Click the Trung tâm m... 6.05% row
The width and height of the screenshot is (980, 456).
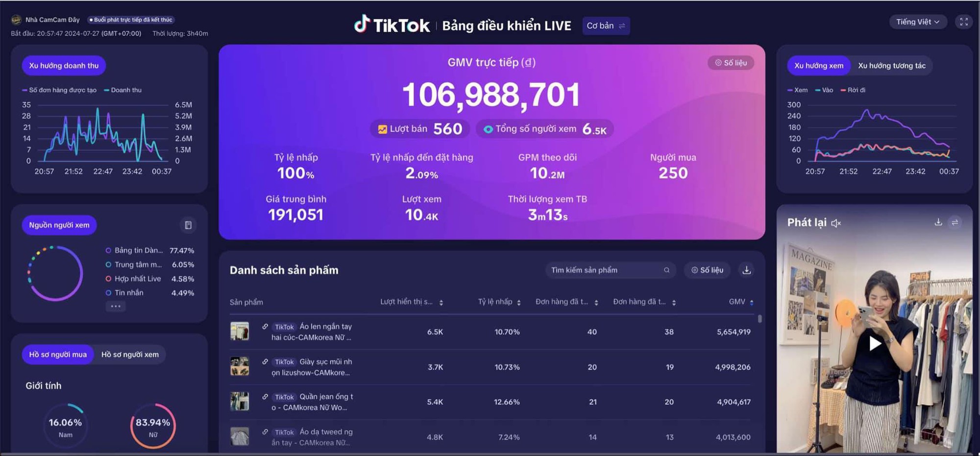150,265
